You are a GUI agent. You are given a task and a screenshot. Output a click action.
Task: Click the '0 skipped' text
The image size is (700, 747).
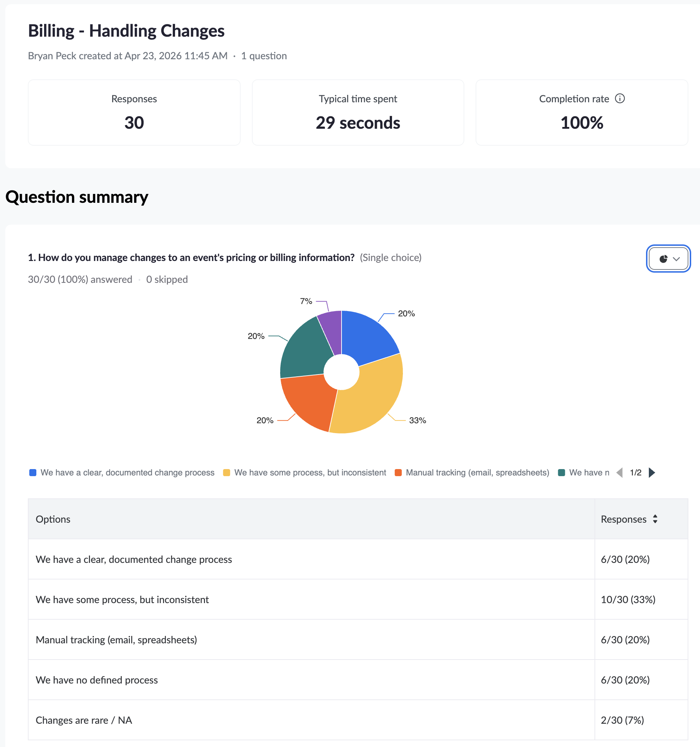pyautogui.click(x=167, y=279)
